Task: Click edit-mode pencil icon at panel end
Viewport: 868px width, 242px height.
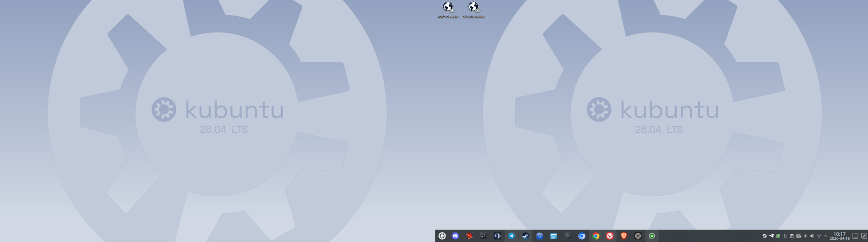Action: tap(864, 236)
